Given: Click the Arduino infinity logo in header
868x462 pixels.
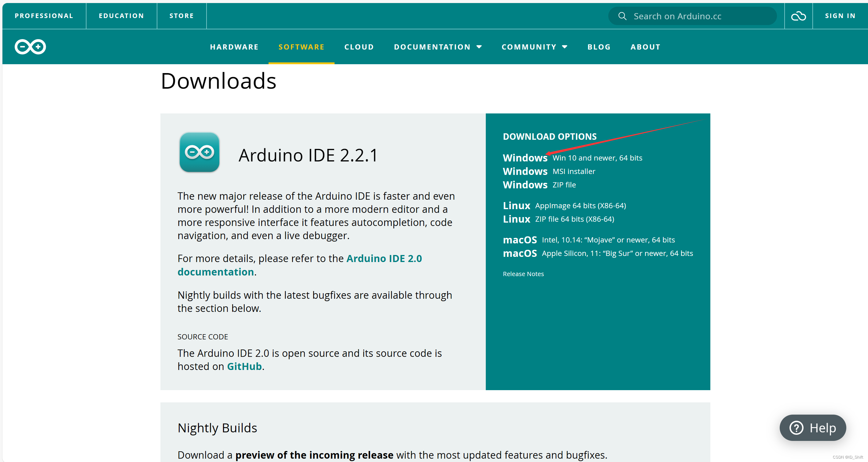Looking at the screenshot, I should (x=30, y=46).
